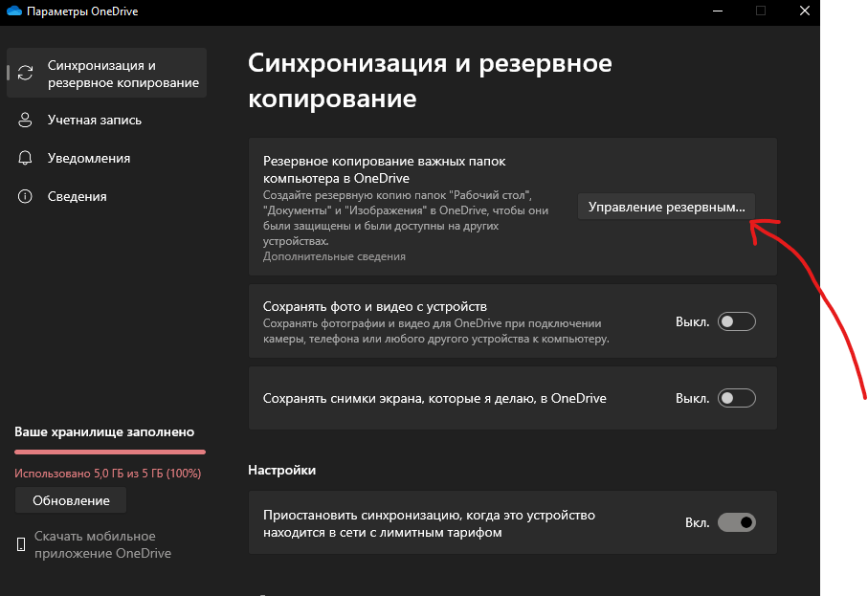Click the Приостановить синхронизацию row text
868x596 pixels.
point(429,523)
